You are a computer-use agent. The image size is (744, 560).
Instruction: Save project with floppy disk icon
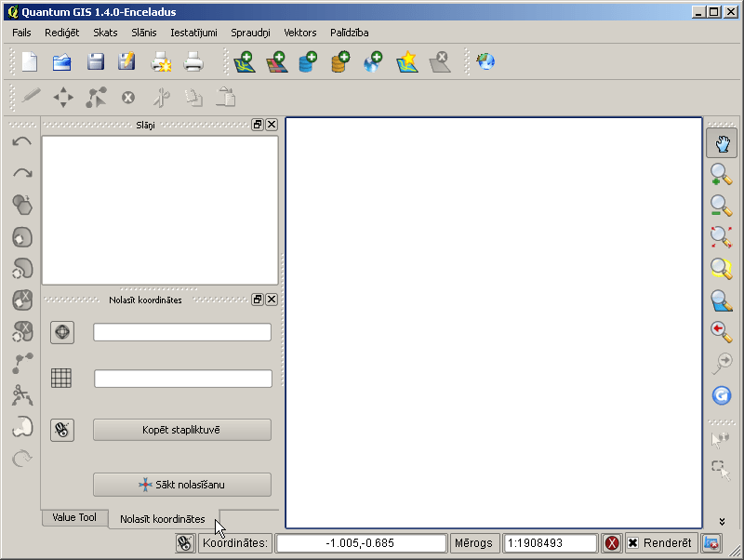[x=96, y=62]
